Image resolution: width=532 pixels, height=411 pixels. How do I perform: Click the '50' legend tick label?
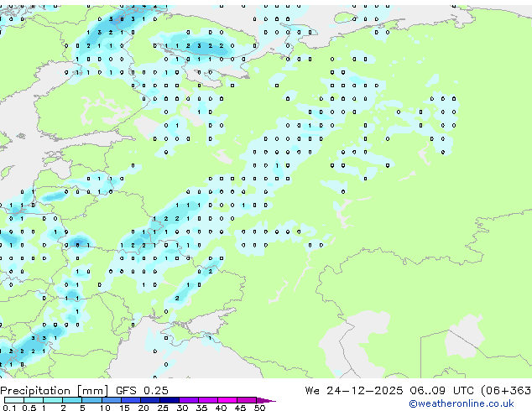pyautogui.click(x=259, y=408)
